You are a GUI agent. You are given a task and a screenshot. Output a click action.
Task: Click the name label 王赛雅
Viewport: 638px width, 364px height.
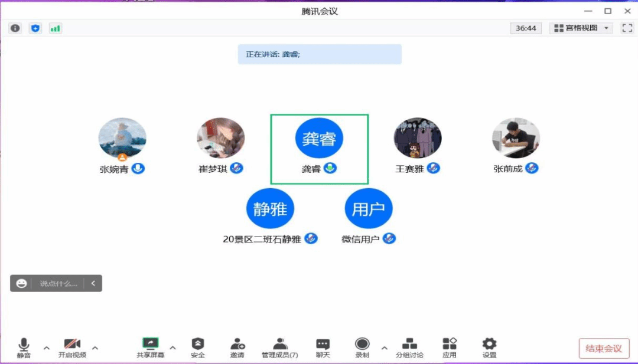pyautogui.click(x=410, y=169)
